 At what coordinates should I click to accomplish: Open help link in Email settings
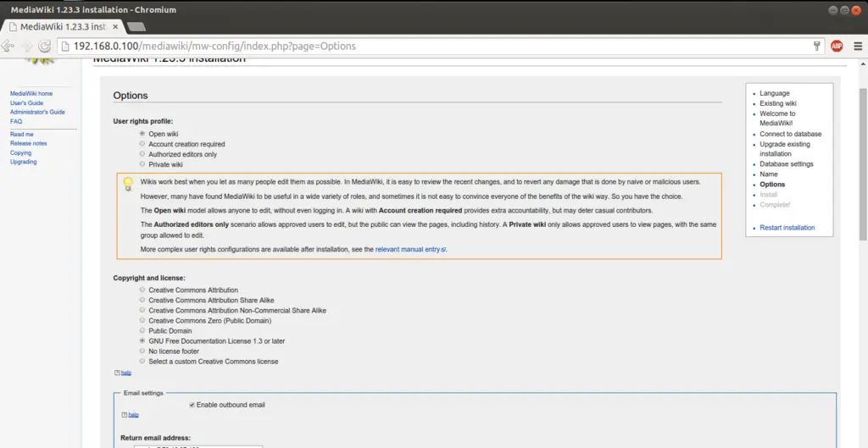tap(133, 415)
